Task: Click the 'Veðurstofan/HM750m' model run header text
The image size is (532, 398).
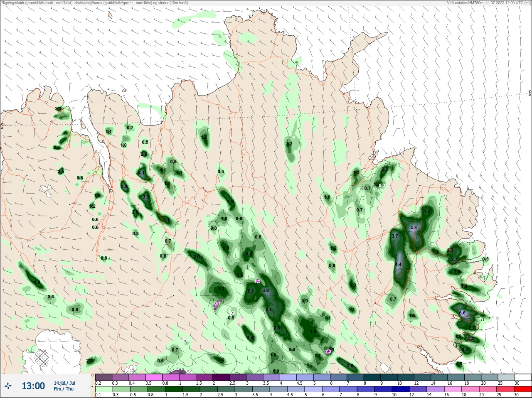Action: tap(489, 2)
